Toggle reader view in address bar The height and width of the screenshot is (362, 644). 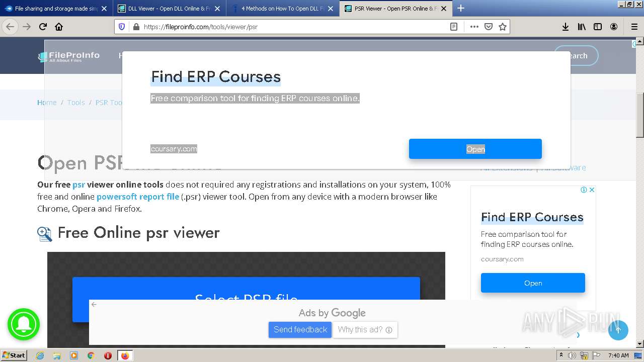click(x=454, y=27)
